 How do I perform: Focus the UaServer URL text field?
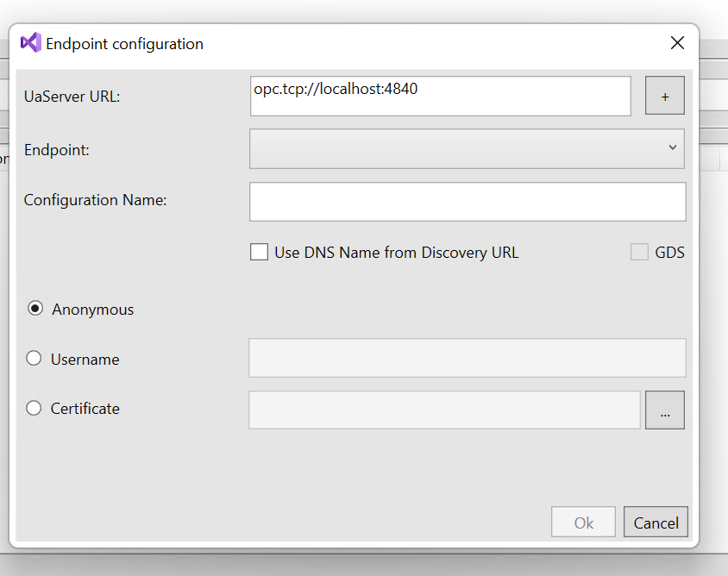[440, 96]
